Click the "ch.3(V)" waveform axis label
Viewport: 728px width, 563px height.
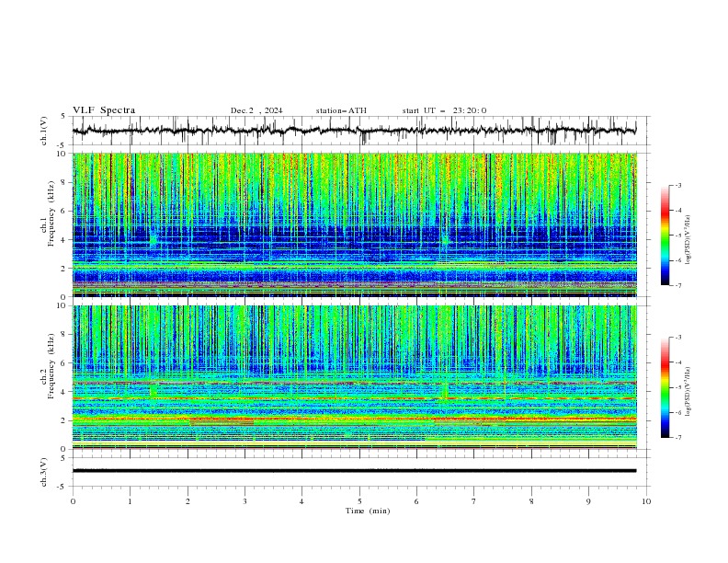pos(44,472)
